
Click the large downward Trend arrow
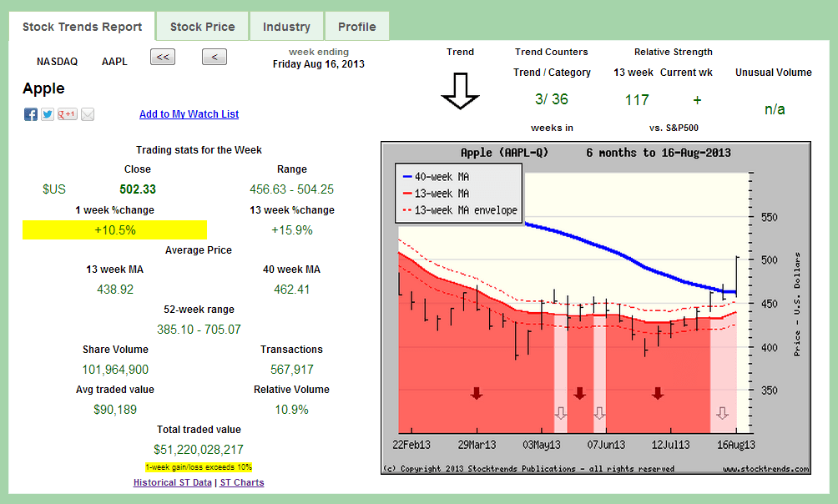[460, 91]
